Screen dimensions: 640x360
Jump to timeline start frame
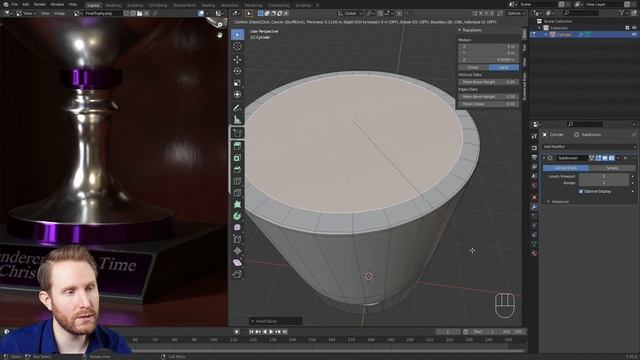pos(251,332)
